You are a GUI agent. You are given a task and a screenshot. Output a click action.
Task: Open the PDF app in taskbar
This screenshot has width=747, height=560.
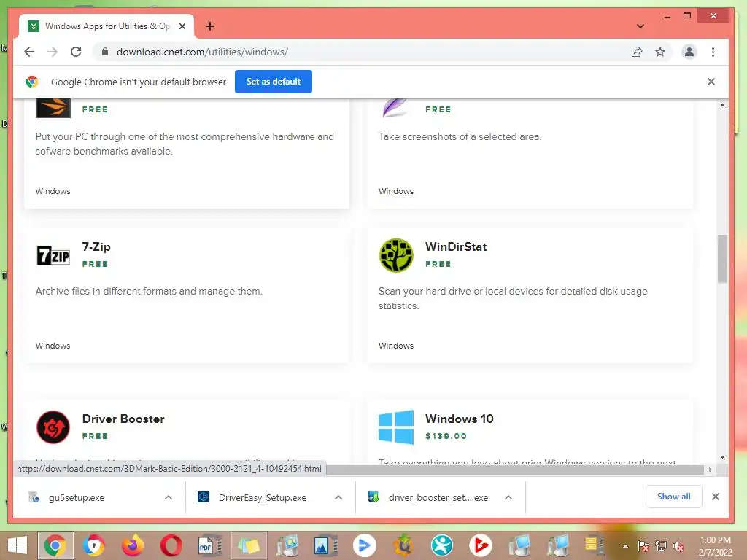209,545
